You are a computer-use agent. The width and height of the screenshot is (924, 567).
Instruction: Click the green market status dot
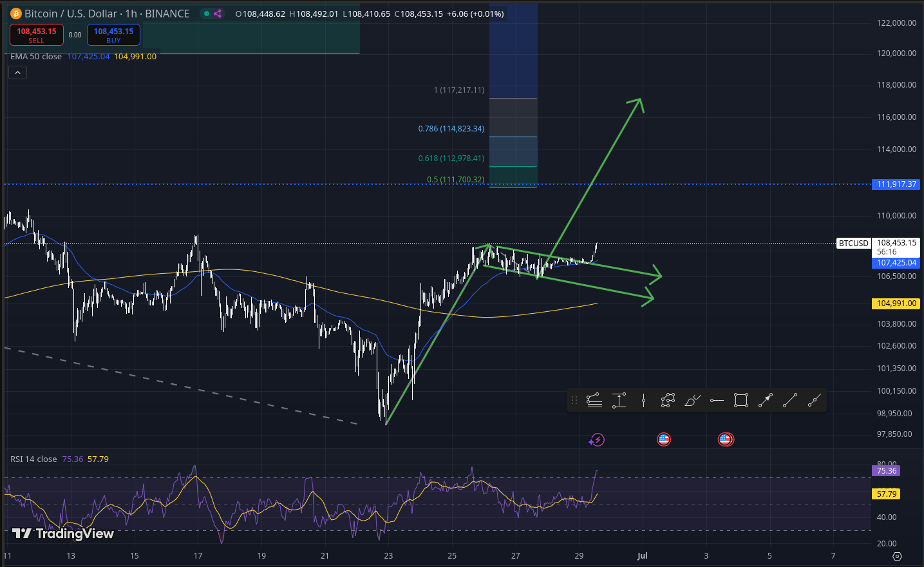[x=207, y=14]
